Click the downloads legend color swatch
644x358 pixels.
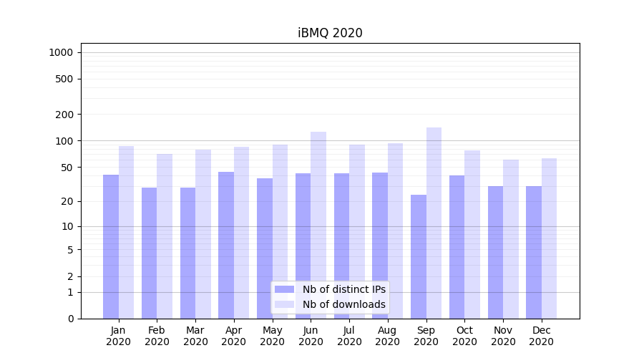(284, 304)
